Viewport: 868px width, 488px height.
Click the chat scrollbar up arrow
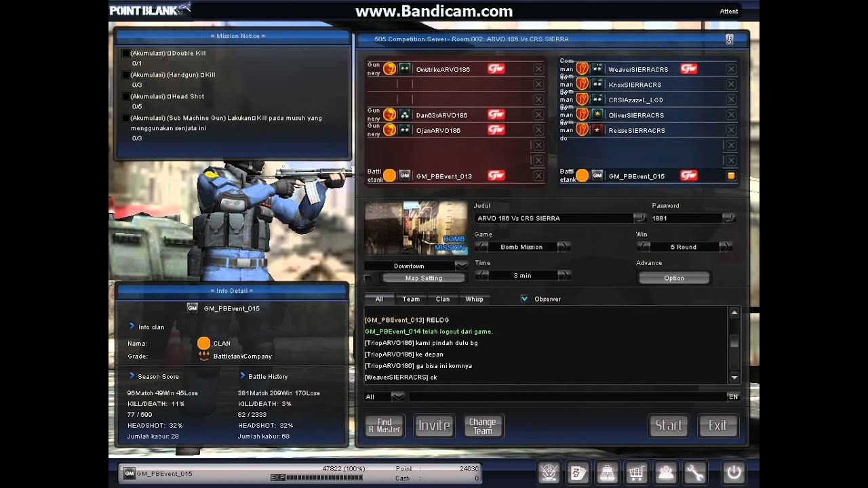click(x=734, y=312)
